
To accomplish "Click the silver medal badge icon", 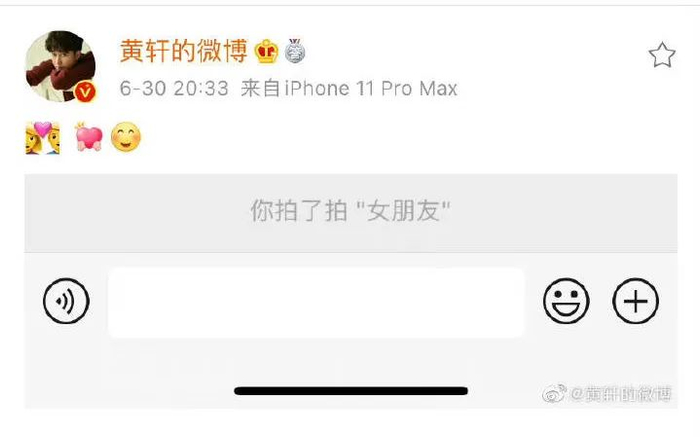I will pyautogui.click(x=295, y=51).
